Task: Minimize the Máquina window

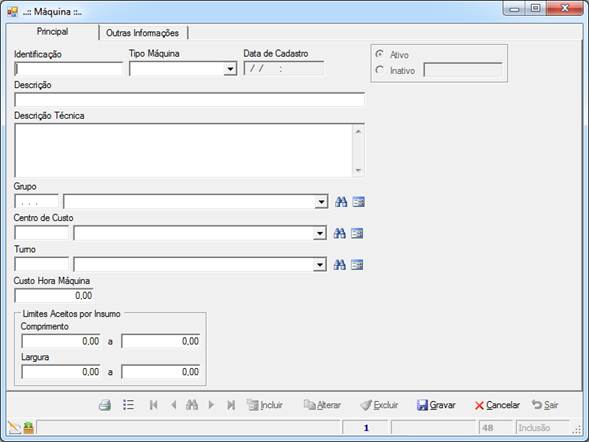Action: [514, 8]
